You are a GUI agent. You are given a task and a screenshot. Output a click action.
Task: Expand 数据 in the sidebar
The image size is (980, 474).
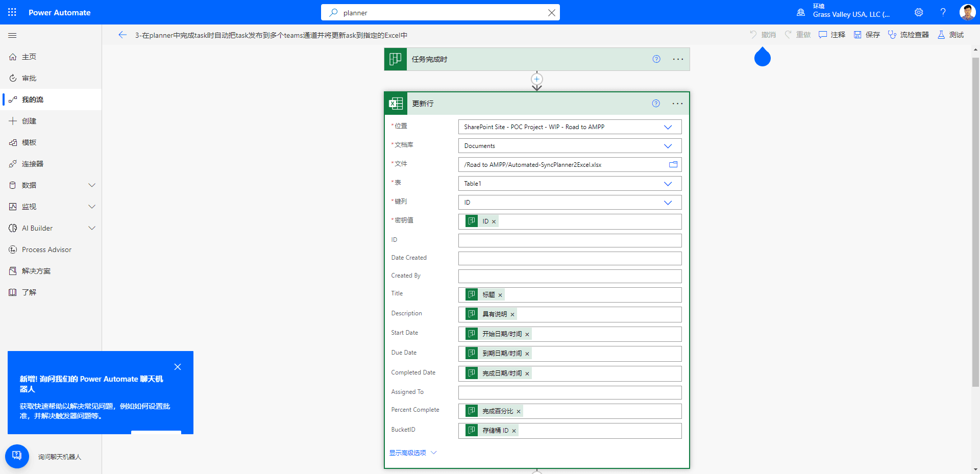point(92,185)
